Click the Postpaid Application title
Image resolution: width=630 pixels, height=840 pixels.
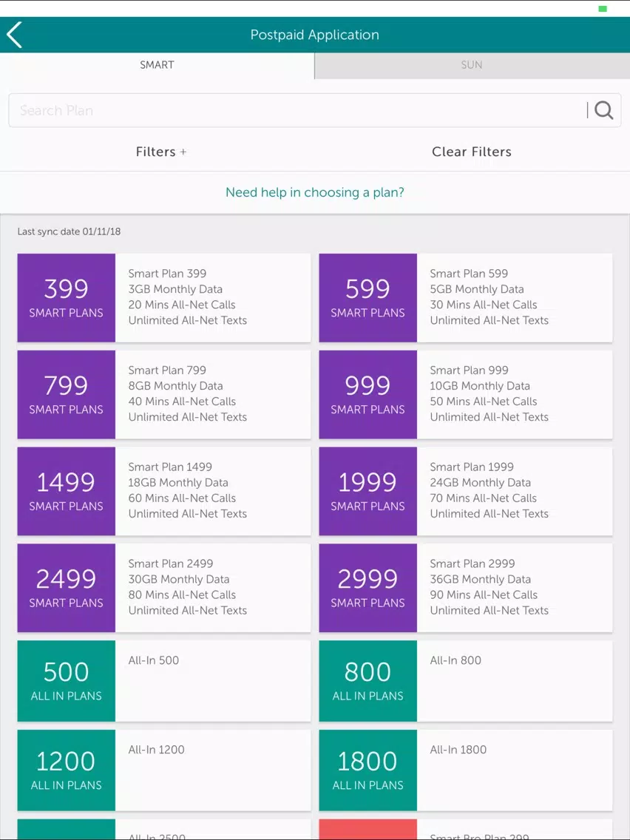pyautogui.click(x=315, y=35)
